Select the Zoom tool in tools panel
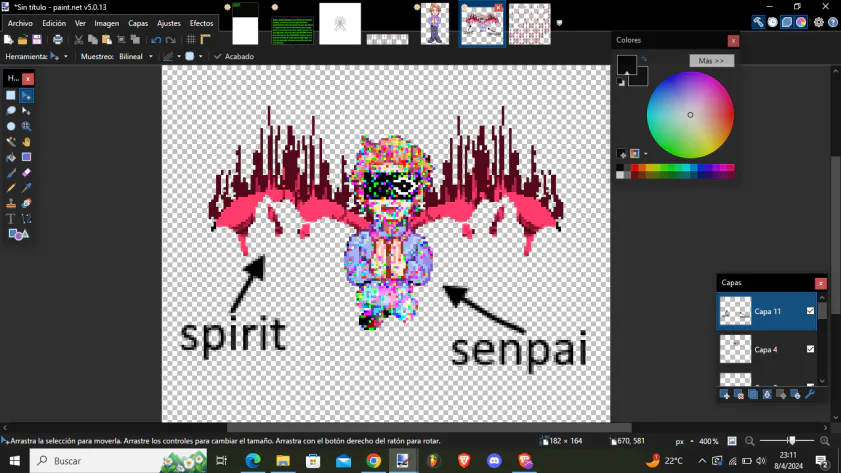This screenshot has width=841, height=473. [x=26, y=127]
